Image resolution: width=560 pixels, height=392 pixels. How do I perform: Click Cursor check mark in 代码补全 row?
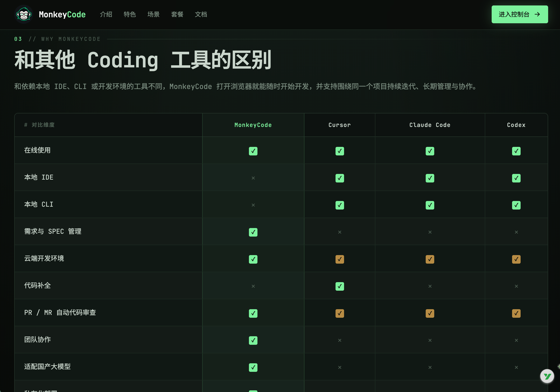pyautogui.click(x=340, y=286)
